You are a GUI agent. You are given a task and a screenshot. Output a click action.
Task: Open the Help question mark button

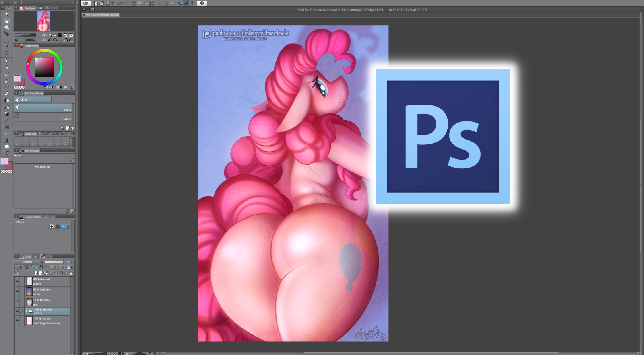point(202,3)
